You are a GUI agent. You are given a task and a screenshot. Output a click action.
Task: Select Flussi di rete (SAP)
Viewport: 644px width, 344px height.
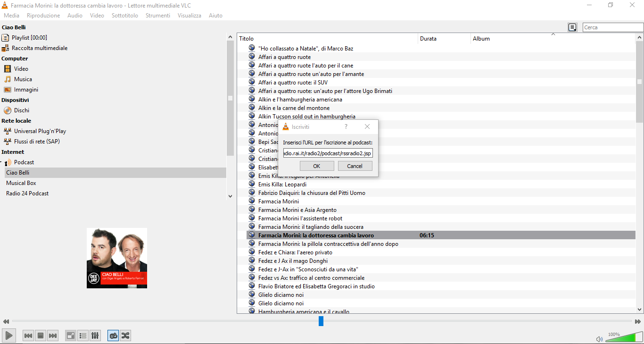[37, 142]
